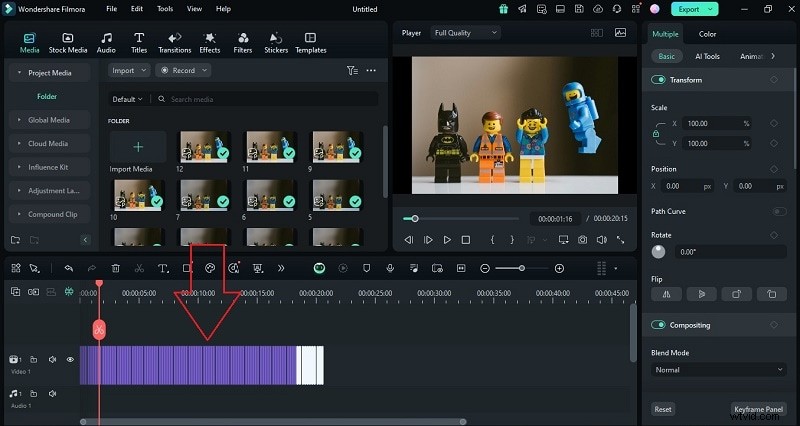The height and width of the screenshot is (426, 800).
Task: Collapse the media sidebar panel
Action: click(85, 240)
